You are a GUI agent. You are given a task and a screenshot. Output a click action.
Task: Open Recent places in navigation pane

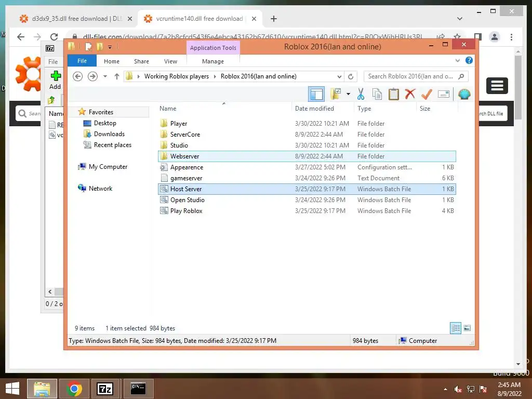(112, 145)
